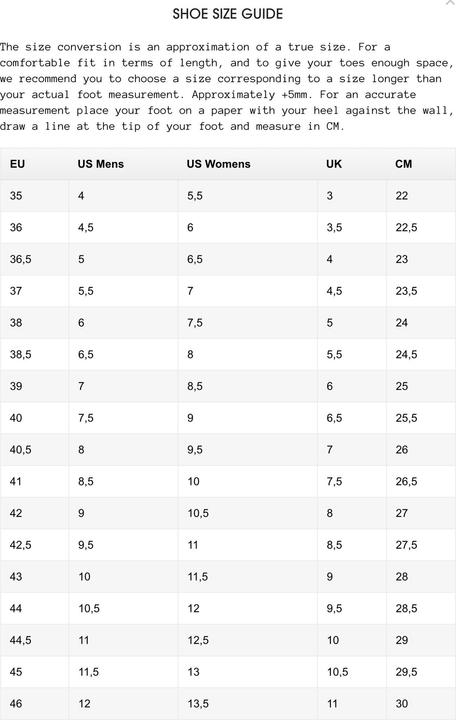Select the UK column header
456x720 pixels.
[334, 164]
